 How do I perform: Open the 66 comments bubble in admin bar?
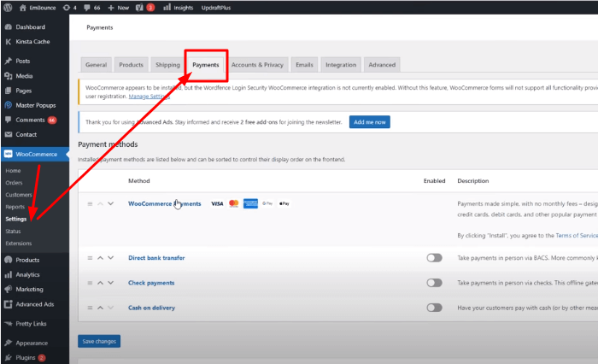92,8
